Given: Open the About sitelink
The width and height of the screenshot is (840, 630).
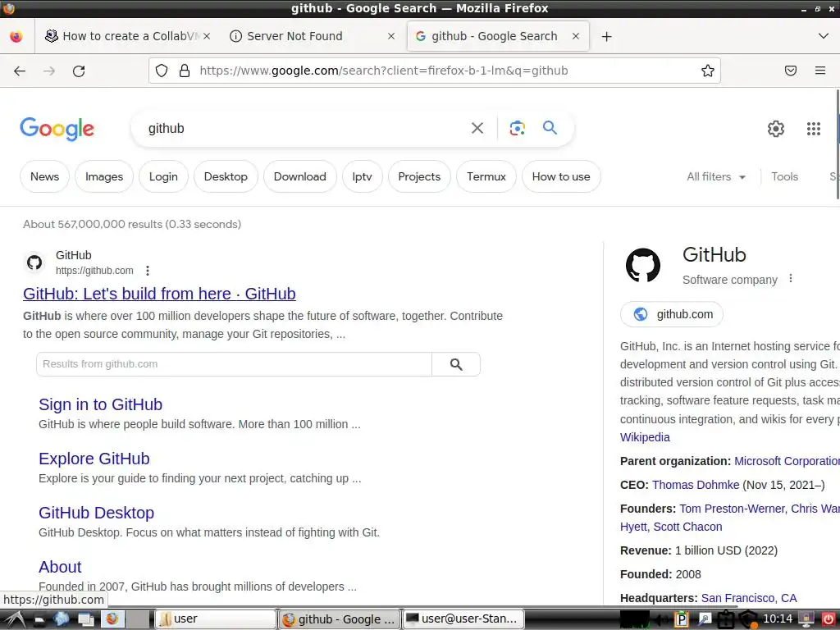Looking at the screenshot, I should [x=60, y=567].
